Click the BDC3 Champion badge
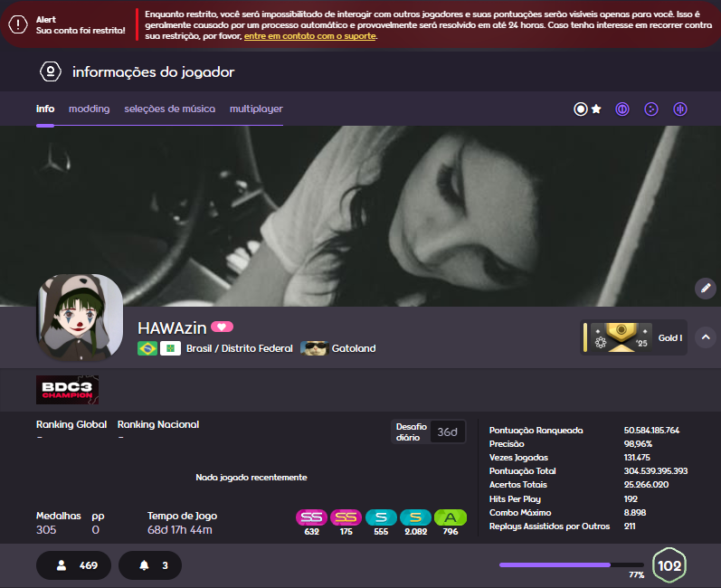Image resolution: width=721 pixels, height=588 pixels. (67, 390)
